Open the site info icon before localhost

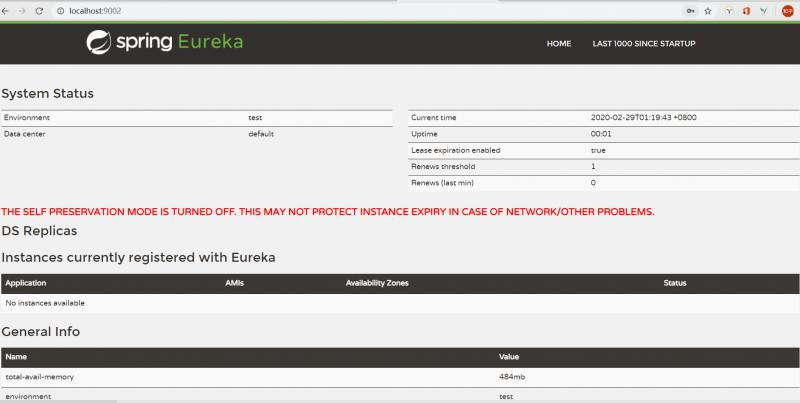tap(60, 11)
